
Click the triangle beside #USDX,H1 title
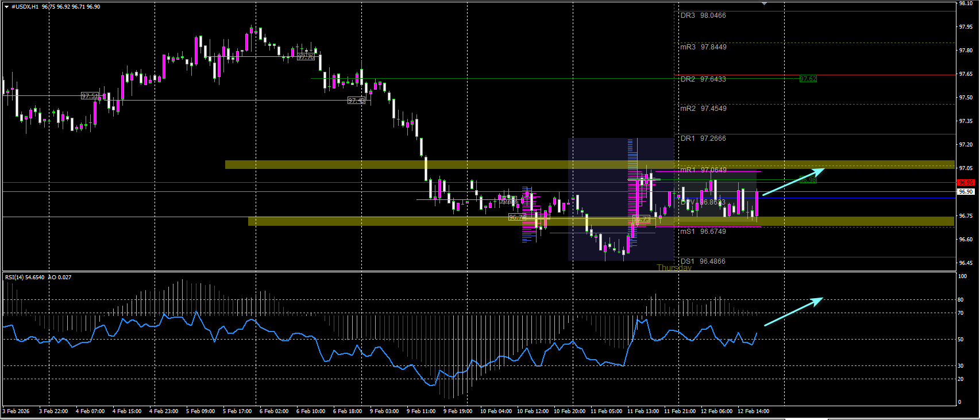(x=6, y=7)
